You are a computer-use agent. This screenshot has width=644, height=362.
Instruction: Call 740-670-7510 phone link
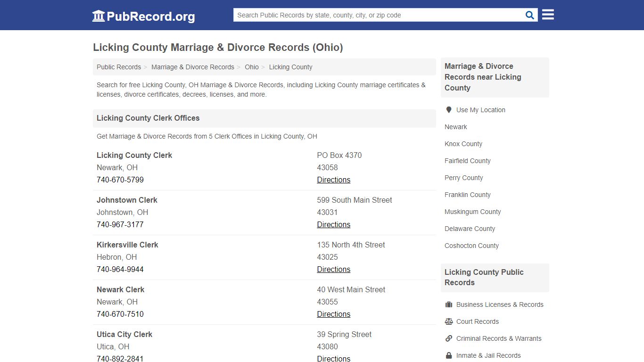pyautogui.click(x=120, y=314)
